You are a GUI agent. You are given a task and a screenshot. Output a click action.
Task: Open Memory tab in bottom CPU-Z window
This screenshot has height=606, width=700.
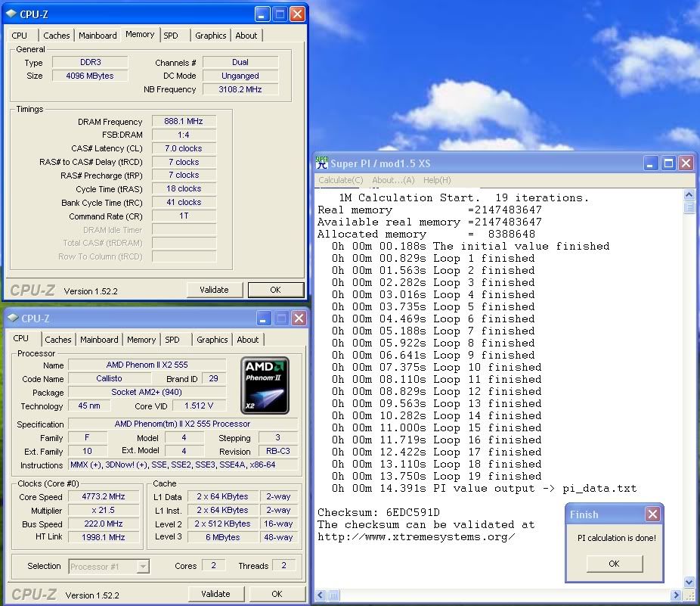[141, 340]
